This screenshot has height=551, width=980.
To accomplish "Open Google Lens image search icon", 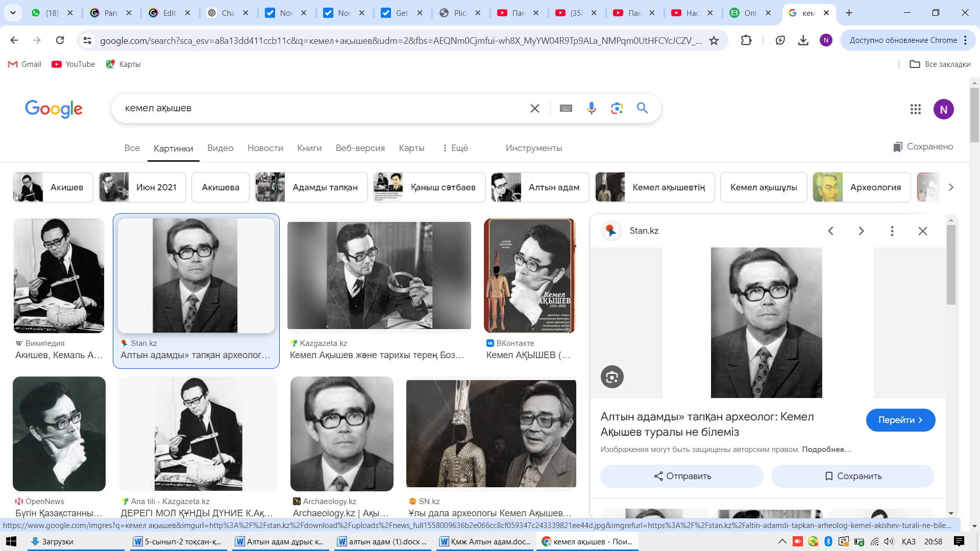I will (617, 108).
